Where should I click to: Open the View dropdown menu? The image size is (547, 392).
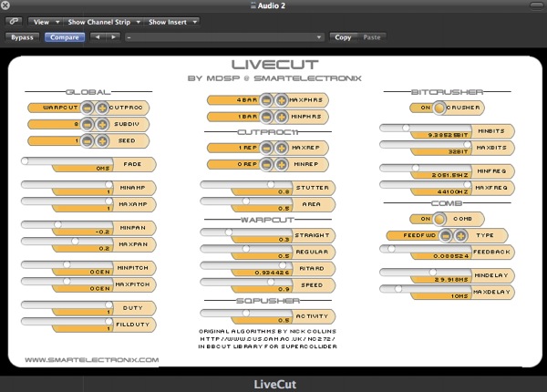pyautogui.click(x=46, y=22)
